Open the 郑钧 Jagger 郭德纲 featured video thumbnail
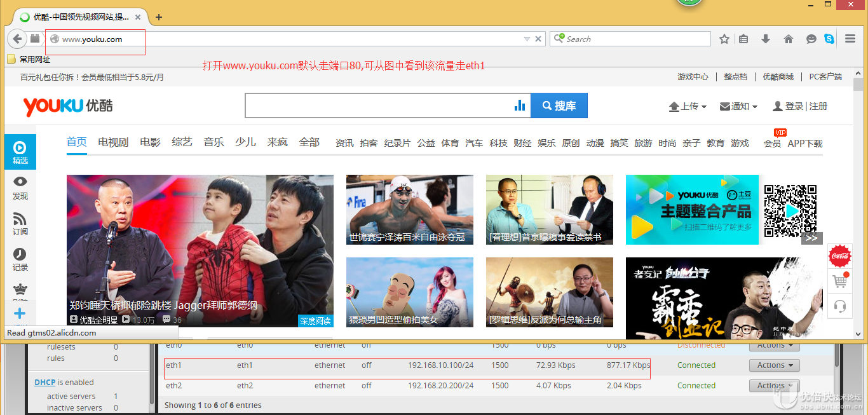Screen dimensions: 868x415 (x=200, y=251)
